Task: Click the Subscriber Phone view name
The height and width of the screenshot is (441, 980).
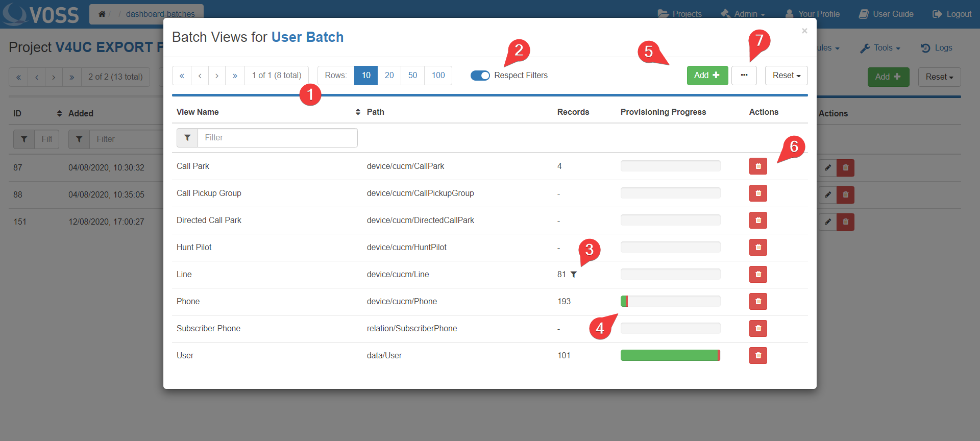Action: pos(208,329)
